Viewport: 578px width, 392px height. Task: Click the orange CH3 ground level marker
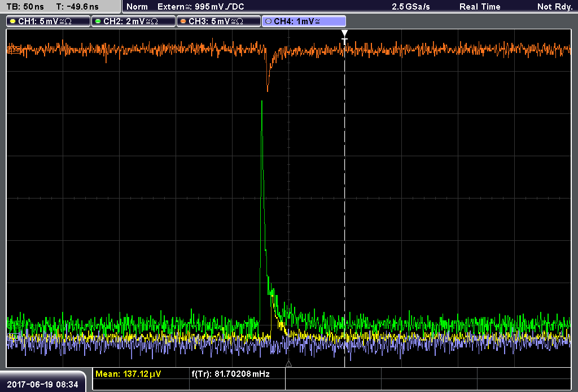14,50
